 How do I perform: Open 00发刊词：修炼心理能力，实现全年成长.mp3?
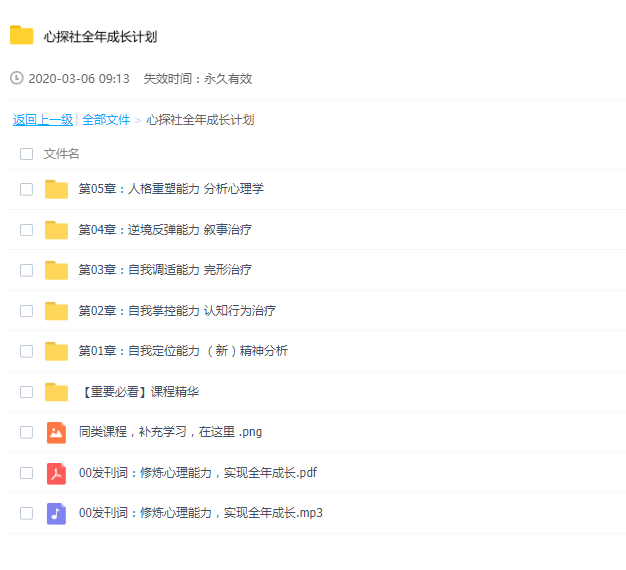pyautogui.click(x=200, y=513)
